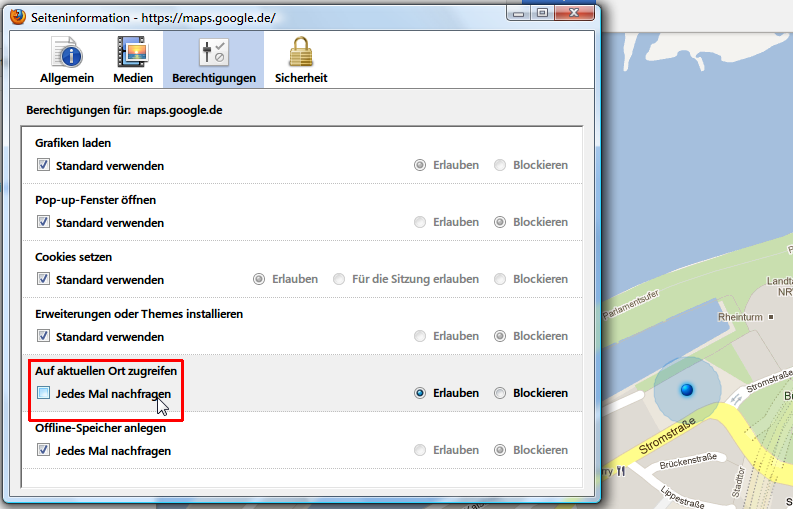Select Erlauben for Erweiterungen oder Themes installieren
Screen dimensions: 793x509
tap(420, 336)
